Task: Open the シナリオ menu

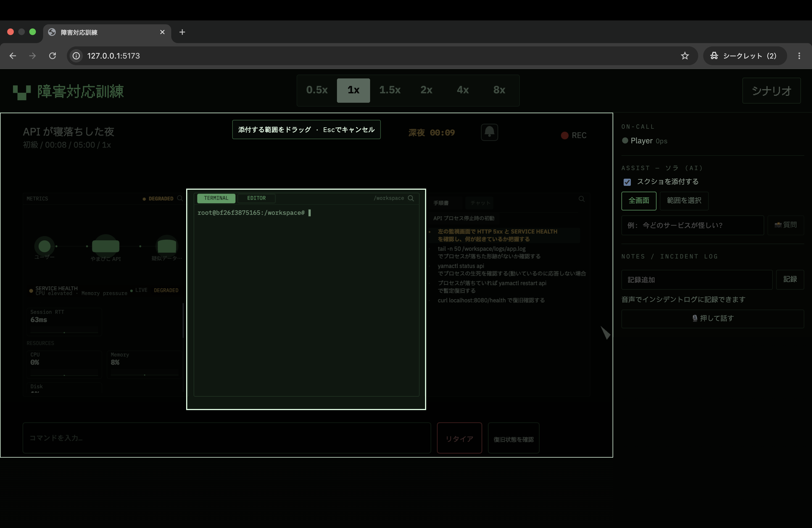Action: click(771, 91)
